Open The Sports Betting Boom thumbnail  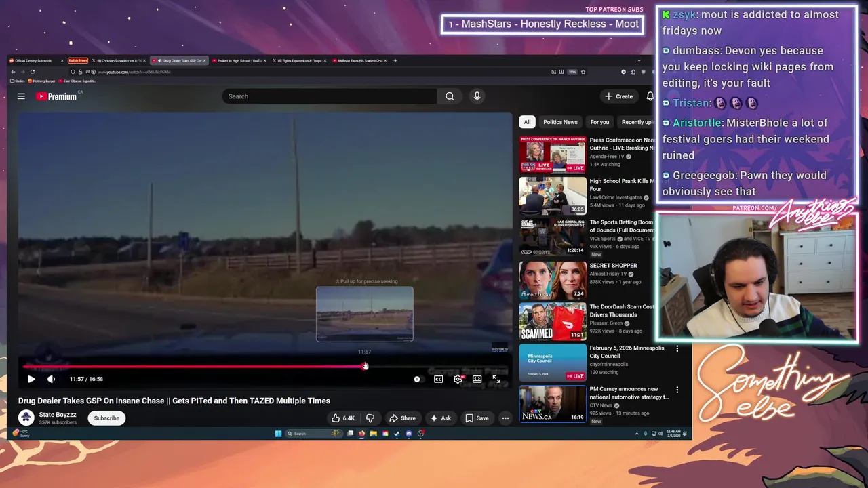[553, 237]
